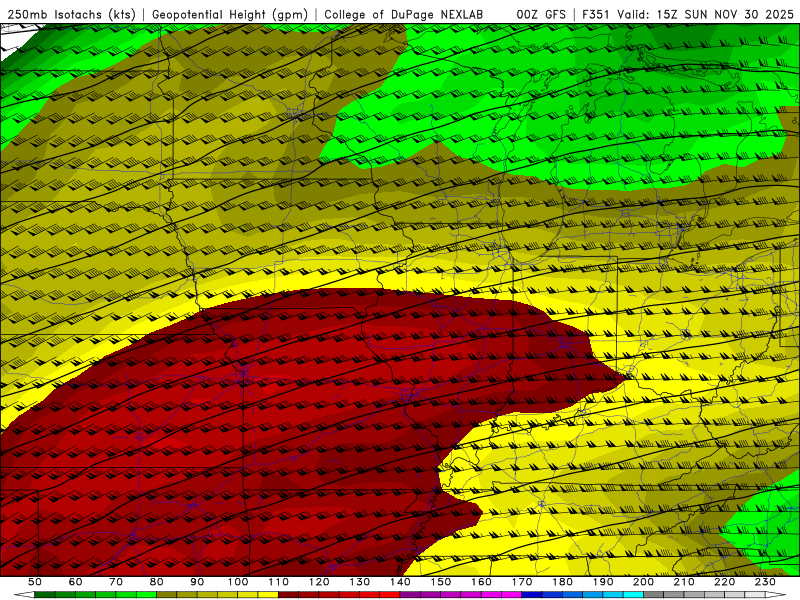Click the 200 value on the color scale
The width and height of the screenshot is (800, 600).
[x=643, y=582]
